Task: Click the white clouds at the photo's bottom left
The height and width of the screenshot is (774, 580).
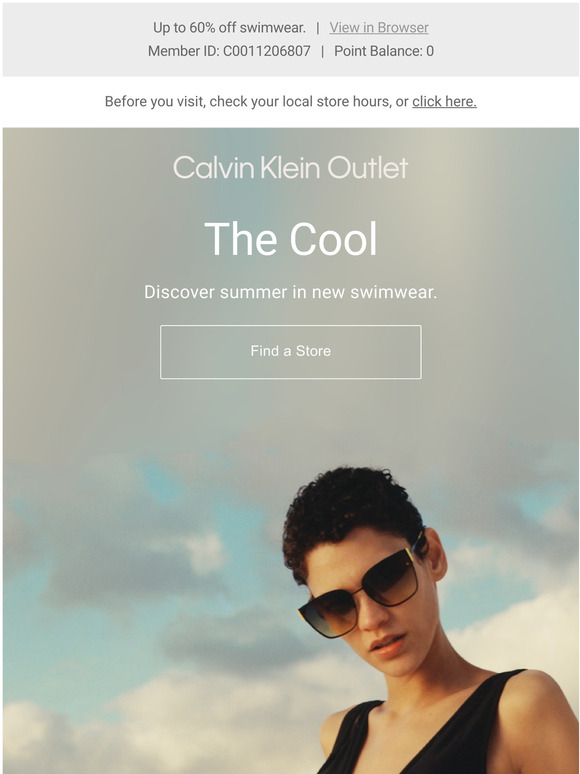Action: click(x=74, y=735)
